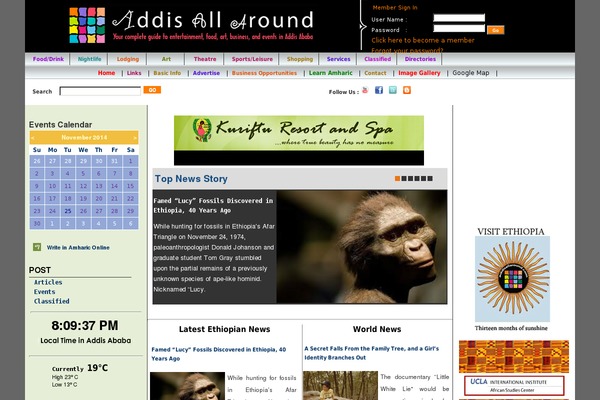
Task: Click the orange African pattern banner
Action: (514, 356)
